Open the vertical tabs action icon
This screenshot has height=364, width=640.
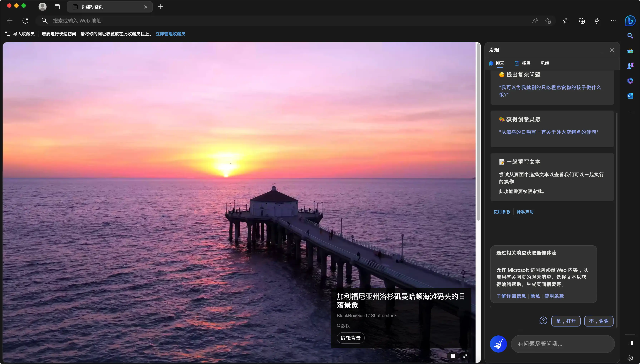(x=57, y=7)
